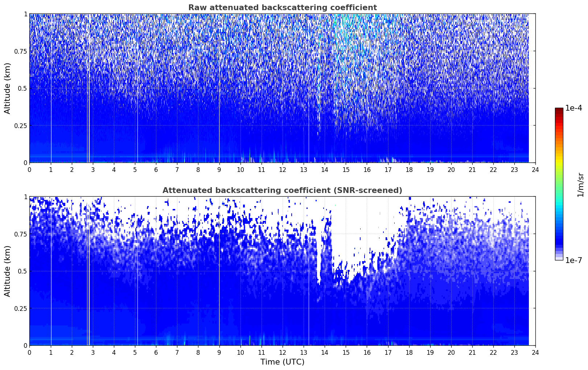
Task: Click time tick "6" under the Raw plot
Action: point(156,169)
